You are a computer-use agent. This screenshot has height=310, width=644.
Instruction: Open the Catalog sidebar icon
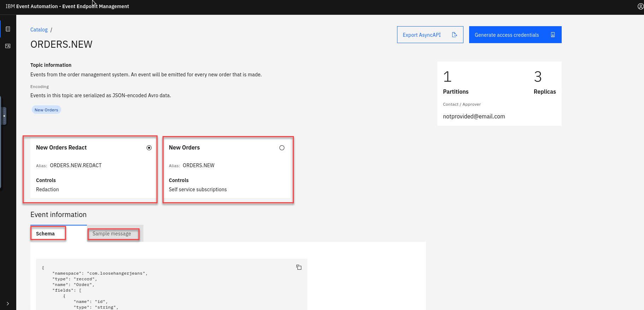pos(8,29)
